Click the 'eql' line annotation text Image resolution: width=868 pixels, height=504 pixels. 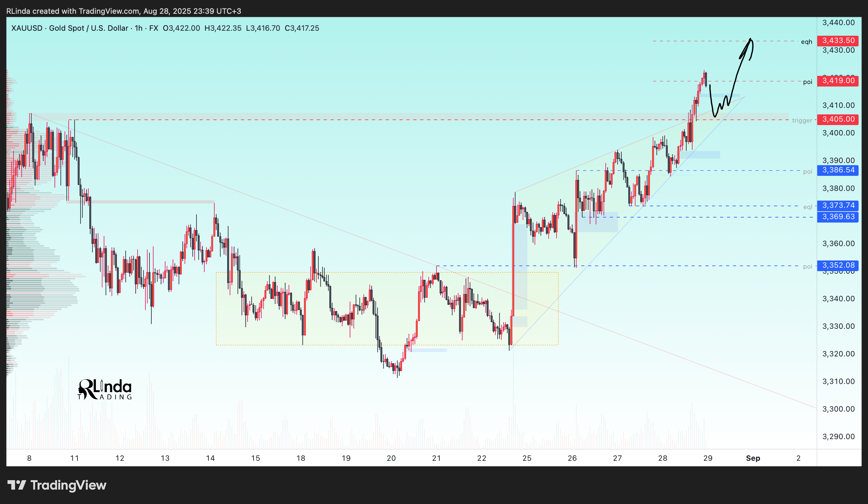pyautogui.click(x=808, y=207)
